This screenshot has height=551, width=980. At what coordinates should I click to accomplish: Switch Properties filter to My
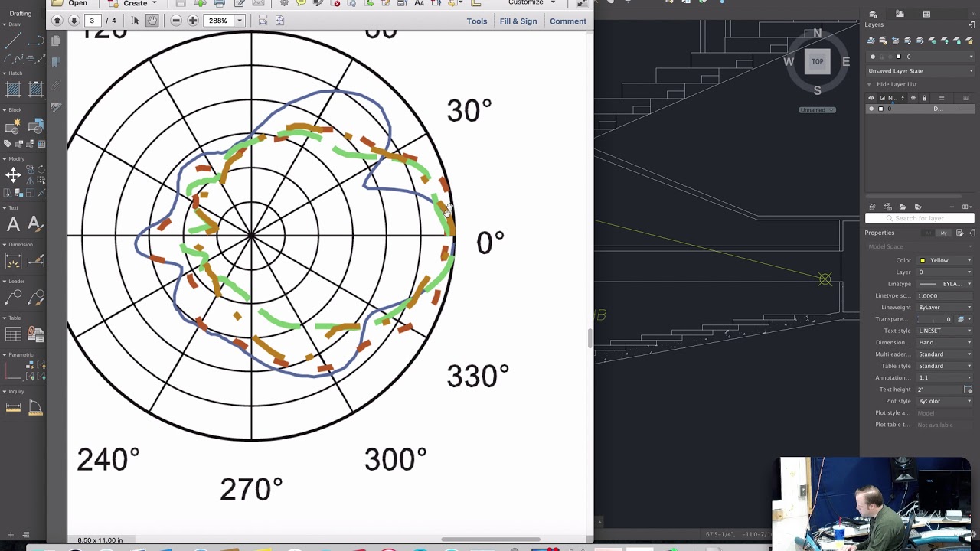pyautogui.click(x=943, y=233)
